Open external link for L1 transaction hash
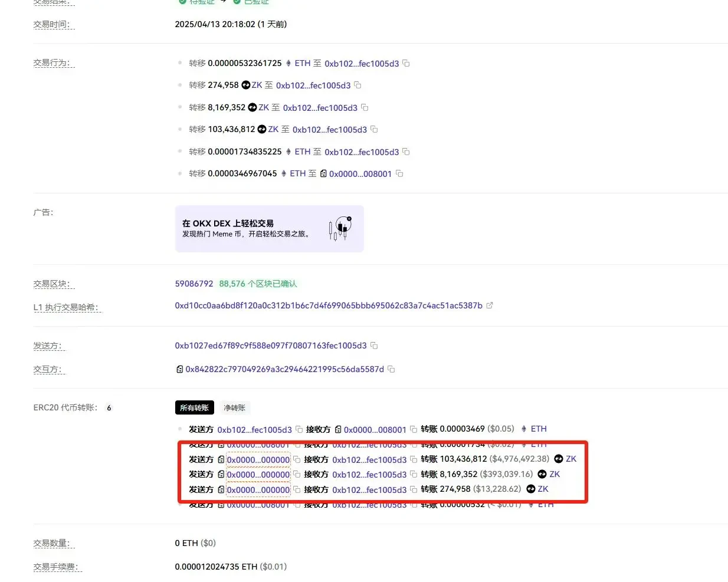The image size is (728, 582). point(490,305)
